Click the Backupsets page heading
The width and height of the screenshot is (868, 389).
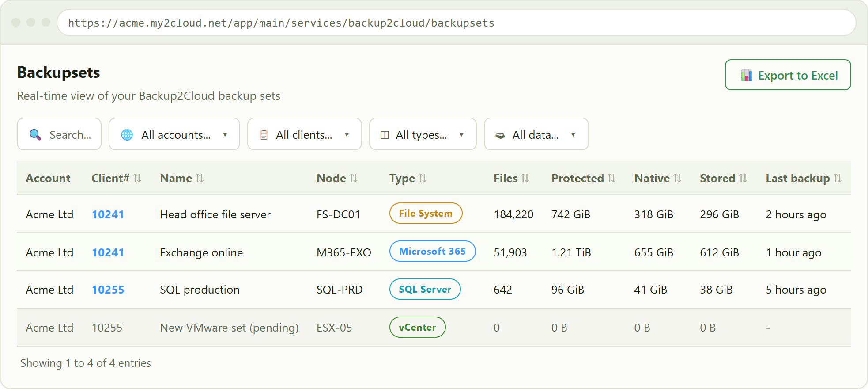[58, 72]
